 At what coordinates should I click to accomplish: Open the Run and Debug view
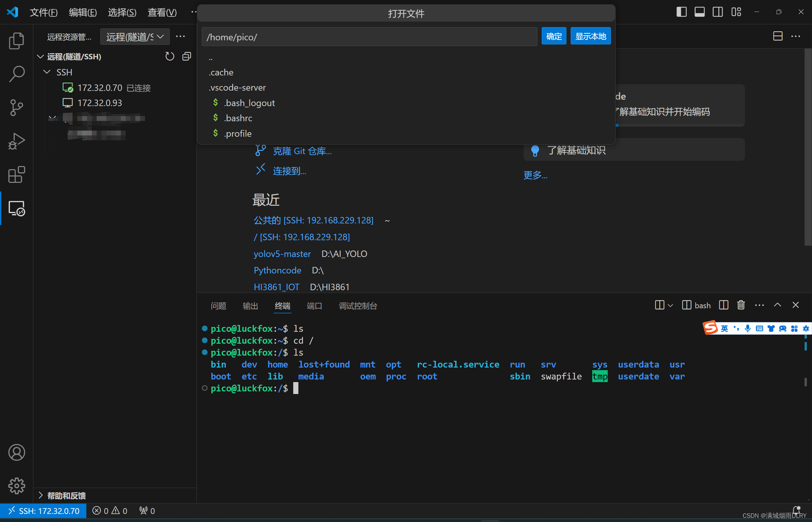[x=16, y=141]
